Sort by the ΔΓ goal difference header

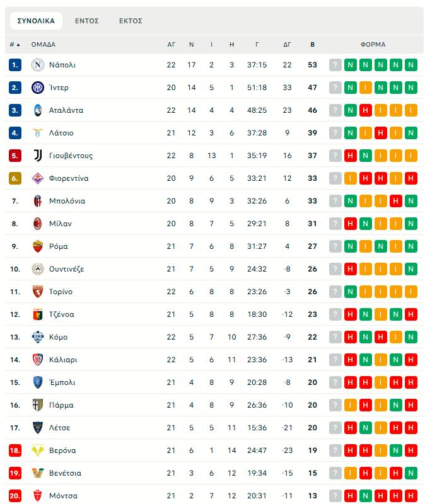(x=288, y=45)
